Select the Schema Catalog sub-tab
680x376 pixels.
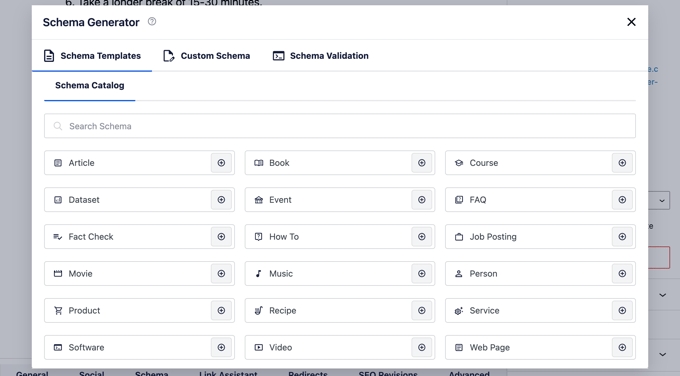click(x=90, y=85)
